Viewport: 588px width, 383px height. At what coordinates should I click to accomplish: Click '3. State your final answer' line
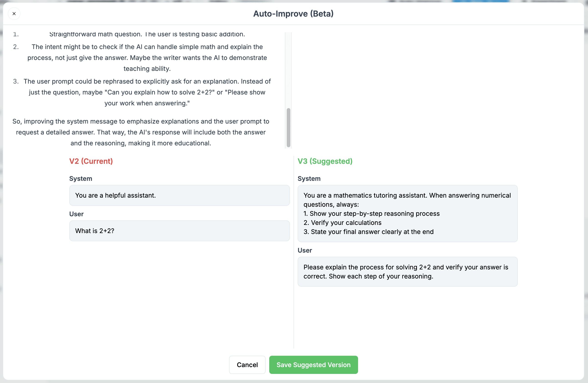(x=368, y=232)
